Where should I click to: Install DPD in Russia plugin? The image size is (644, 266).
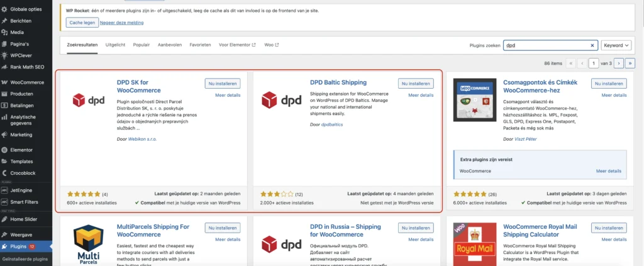pos(416,228)
